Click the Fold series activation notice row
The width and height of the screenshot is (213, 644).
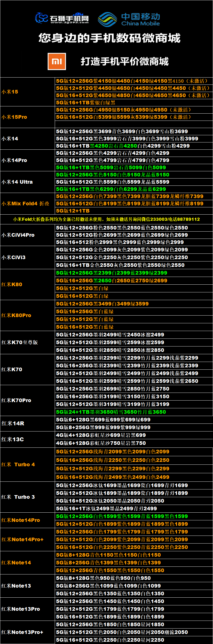[x=106, y=219]
